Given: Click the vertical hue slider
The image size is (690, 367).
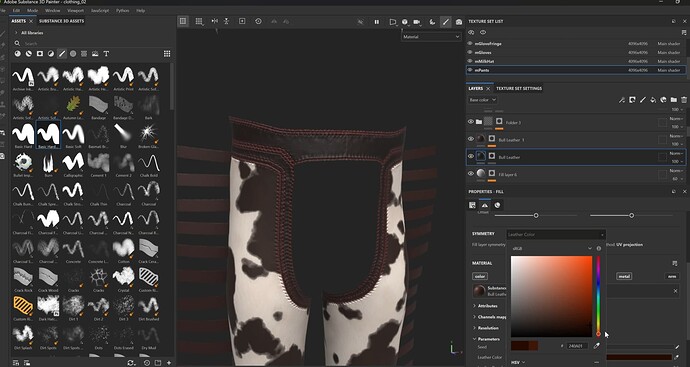Looking at the screenshot, I should click(598, 296).
